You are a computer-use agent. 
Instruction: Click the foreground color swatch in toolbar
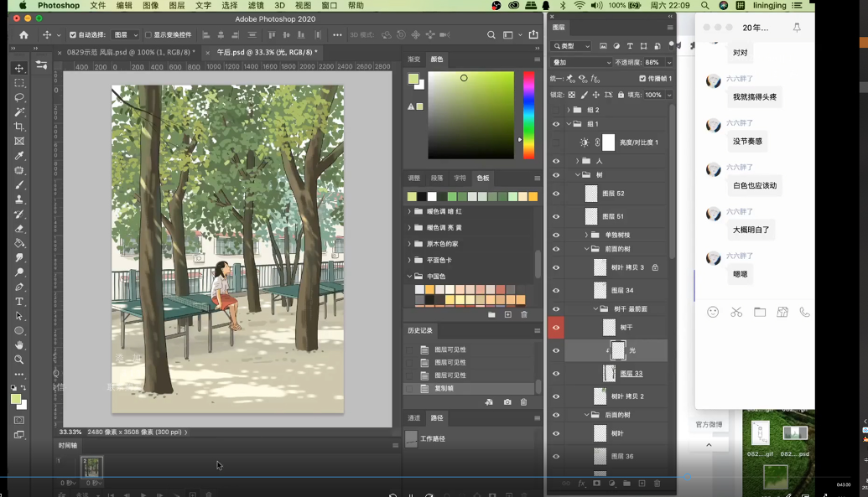point(16,399)
